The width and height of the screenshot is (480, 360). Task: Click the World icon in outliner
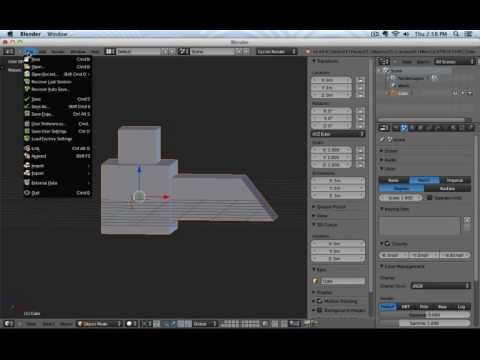click(394, 85)
